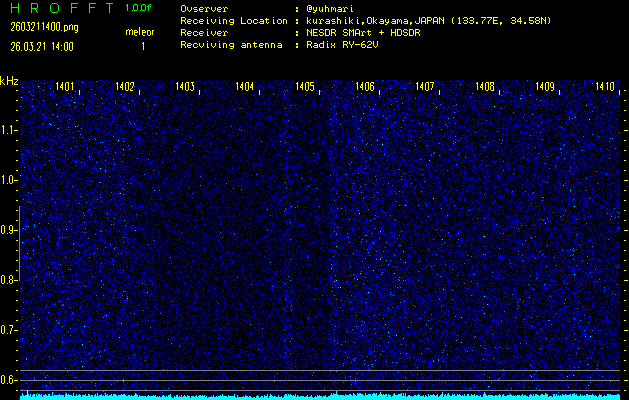This screenshot has height=400, width=629.
Task: Select the NESDR SMArt + HDSDR receiver text
Action: [x=365, y=32]
